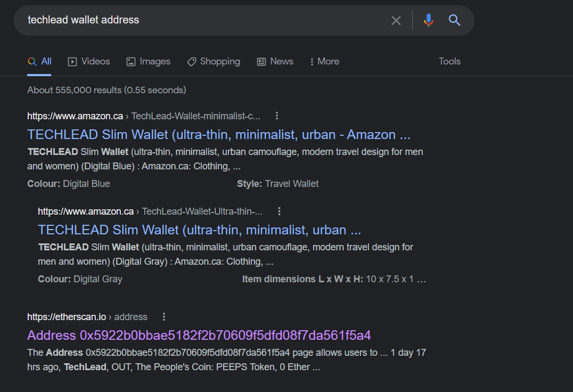Click the second amazon.ca Ultra-thin URL breadcrumb
Viewport: 573px width, 392px height.
pyautogui.click(x=150, y=211)
